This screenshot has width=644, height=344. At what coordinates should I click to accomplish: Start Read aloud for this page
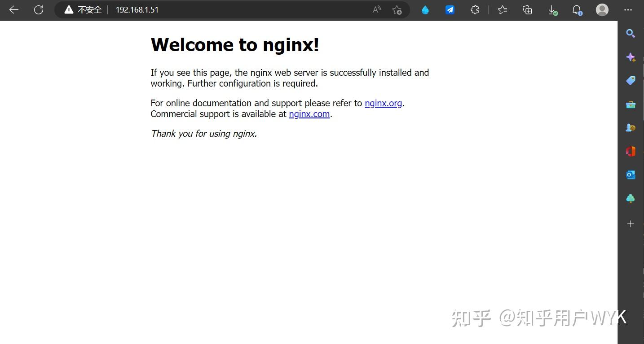click(x=376, y=9)
